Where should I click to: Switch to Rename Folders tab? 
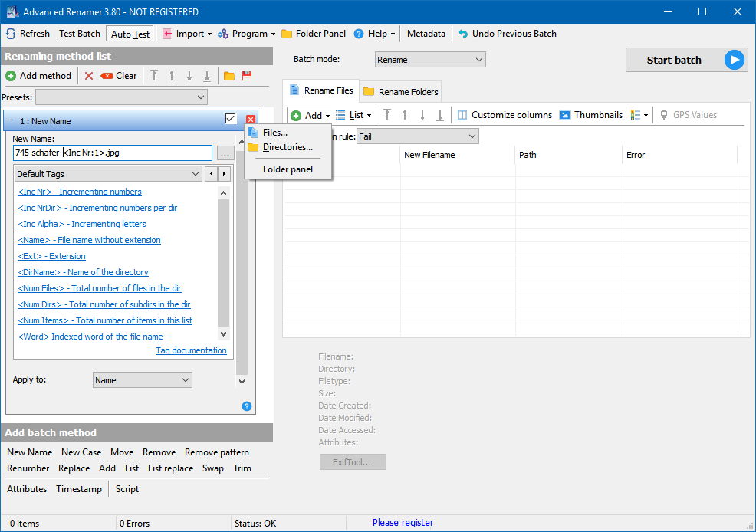click(x=401, y=91)
